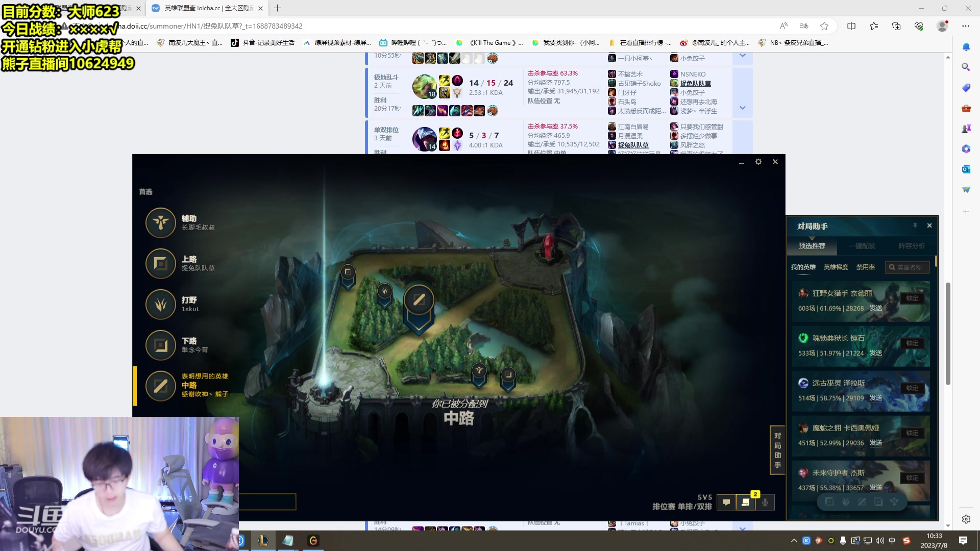This screenshot has width=980, height=551.
Task: Open the chat bubble in game client
Action: 726,503
